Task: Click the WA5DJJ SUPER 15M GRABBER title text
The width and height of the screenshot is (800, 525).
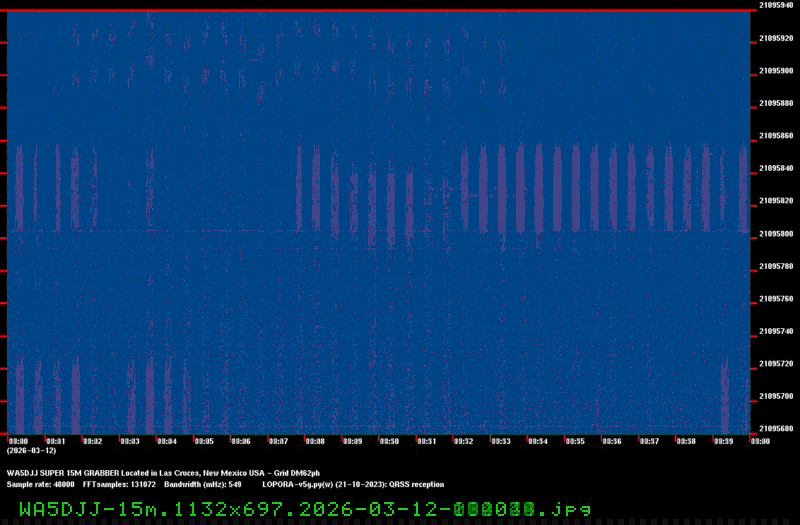Action: click(x=163, y=472)
